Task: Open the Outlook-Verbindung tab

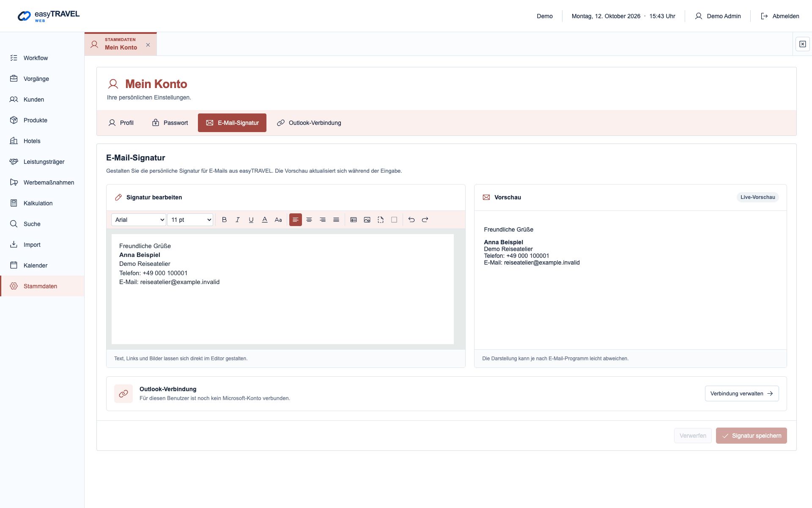Action: [x=309, y=123]
